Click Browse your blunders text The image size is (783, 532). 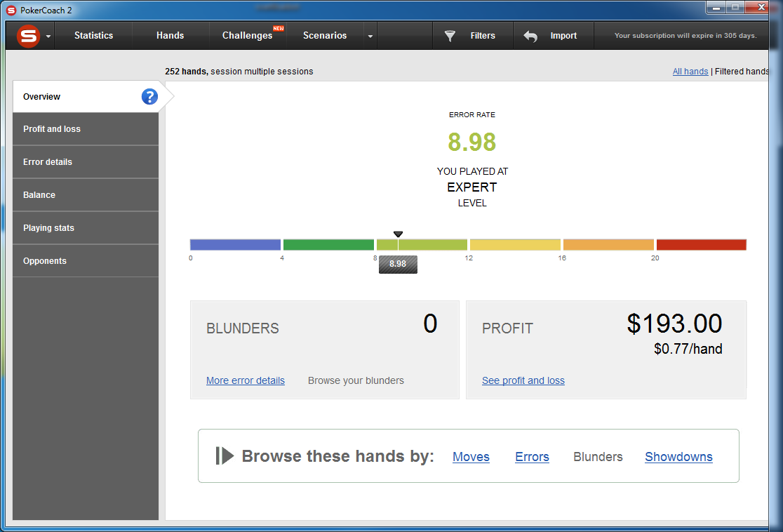(356, 380)
